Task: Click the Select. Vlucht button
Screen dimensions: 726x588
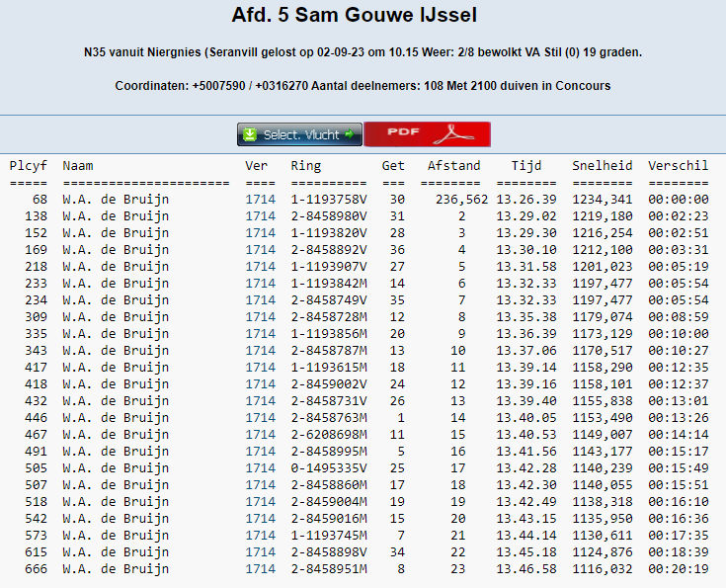Action: click(x=299, y=134)
